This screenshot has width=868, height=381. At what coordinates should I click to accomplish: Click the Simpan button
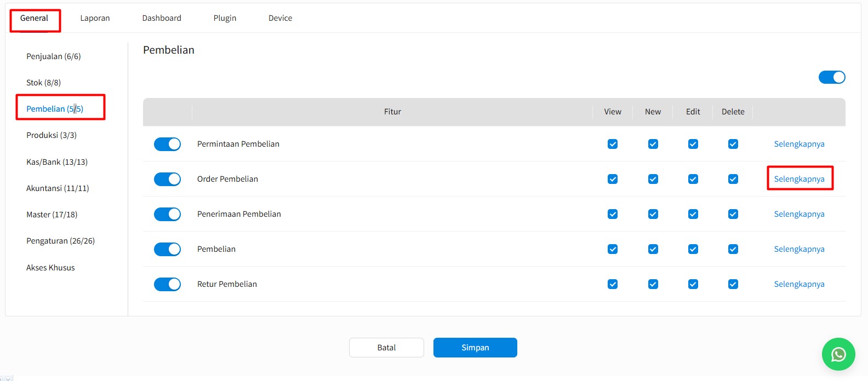[x=475, y=348]
